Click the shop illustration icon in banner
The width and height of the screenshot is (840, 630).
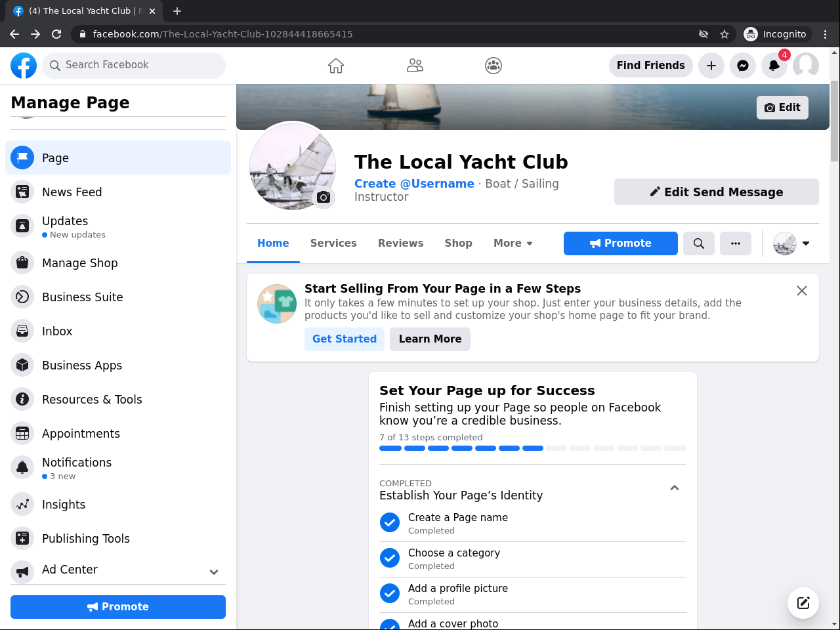277,304
